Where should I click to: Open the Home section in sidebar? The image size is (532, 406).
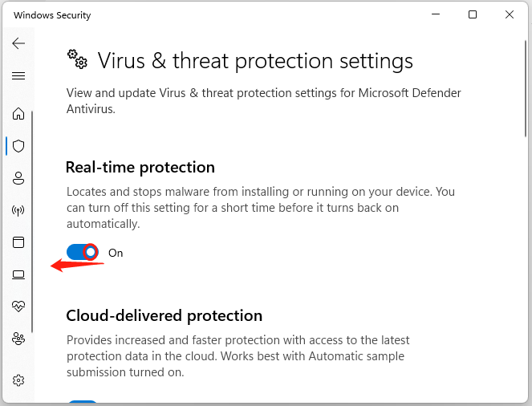pyautogui.click(x=18, y=113)
